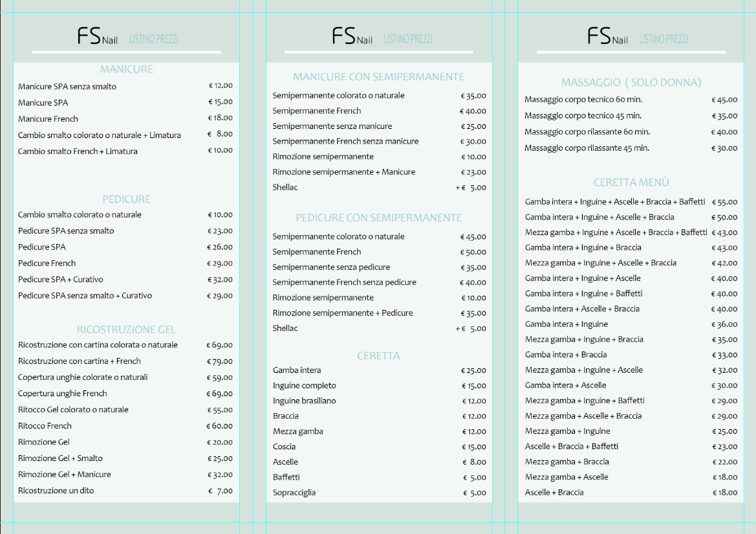Select 'Semipermanente senza pedicure' text
The width and height of the screenshot is (756, 534).
tap(331, 267)
